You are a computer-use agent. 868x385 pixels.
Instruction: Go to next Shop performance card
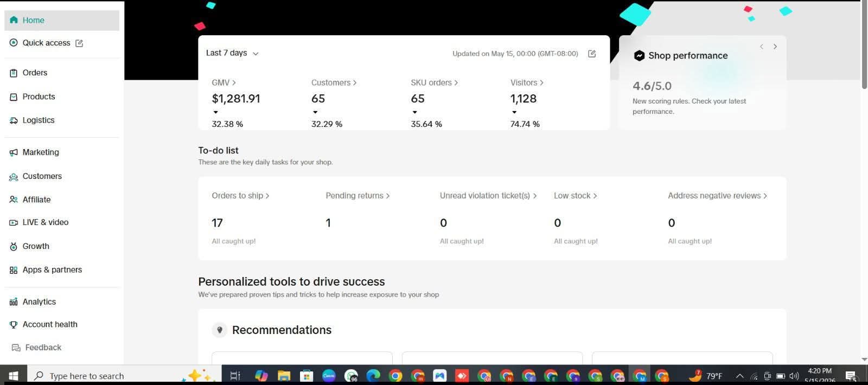click(775, 47)
